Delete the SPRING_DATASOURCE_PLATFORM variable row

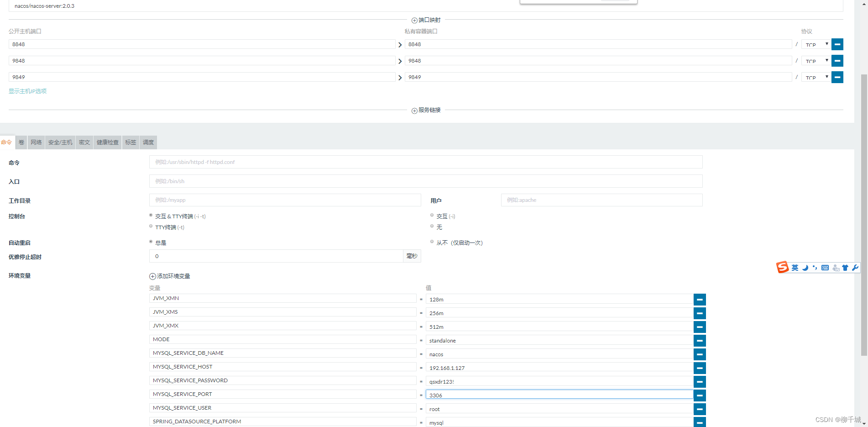[x=700, y=422]
